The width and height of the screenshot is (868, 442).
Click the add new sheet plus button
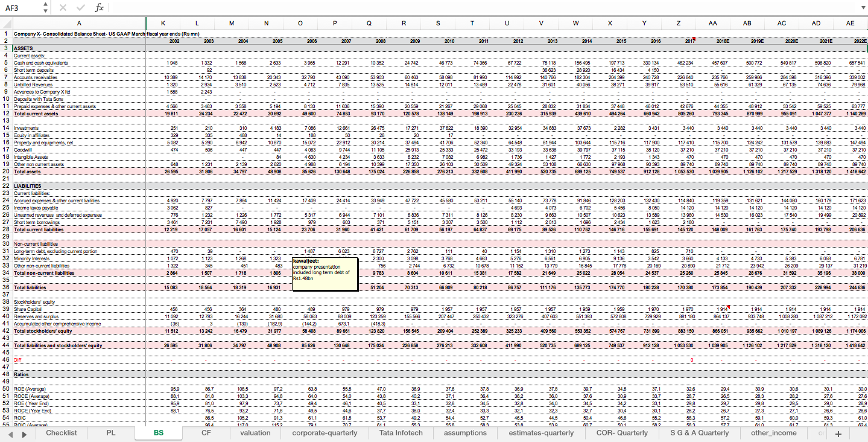tap(838, 433)
